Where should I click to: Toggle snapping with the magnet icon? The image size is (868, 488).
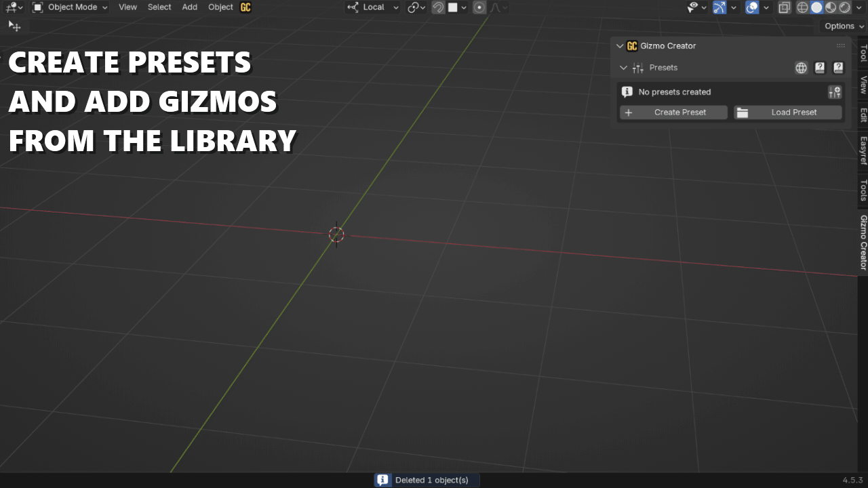(438, 7)
